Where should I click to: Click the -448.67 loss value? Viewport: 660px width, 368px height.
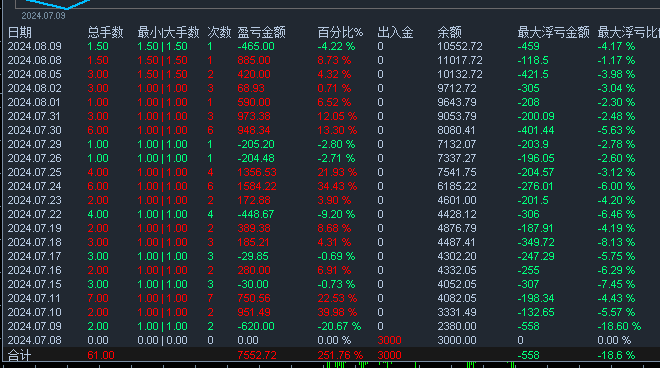pos(256,214)
